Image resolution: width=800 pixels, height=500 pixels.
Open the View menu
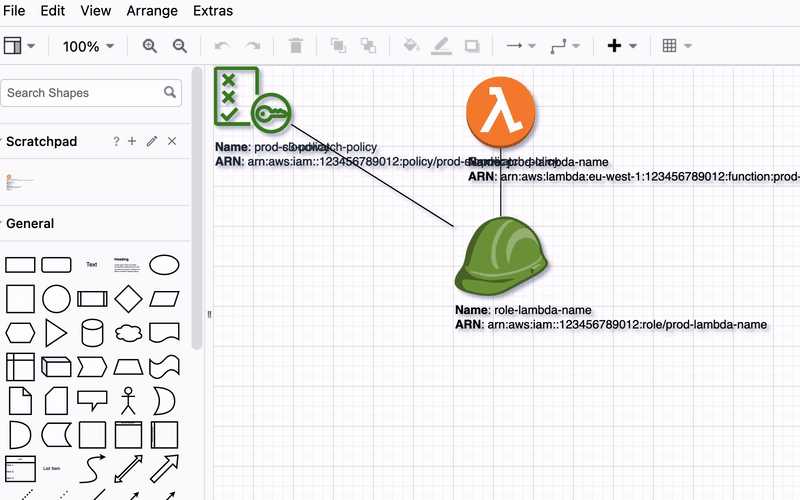95,11
